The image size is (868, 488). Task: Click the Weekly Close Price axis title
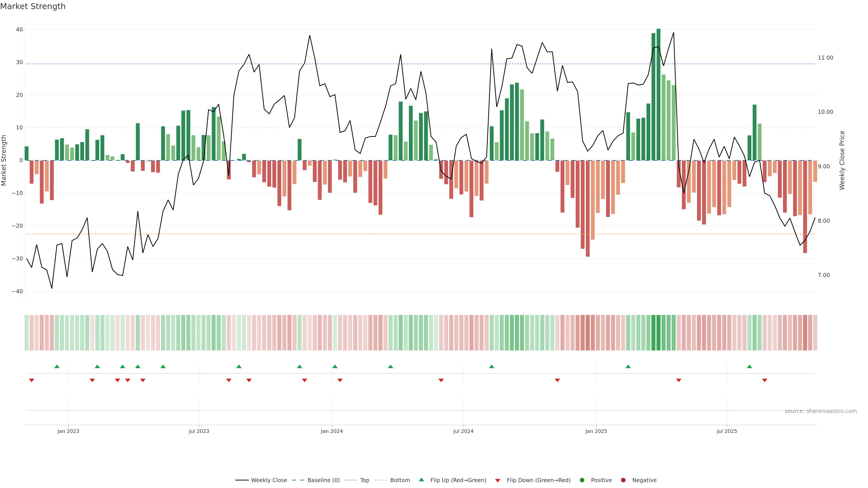(x=842, y=160)
